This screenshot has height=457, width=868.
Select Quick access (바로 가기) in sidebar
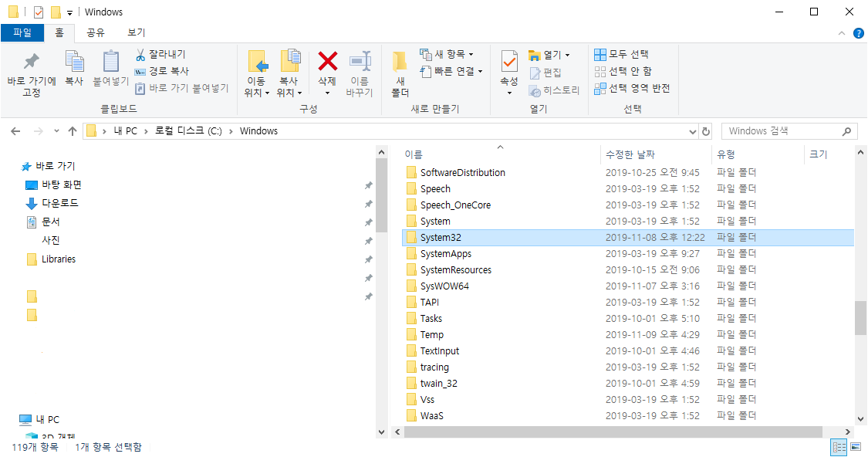48,166
